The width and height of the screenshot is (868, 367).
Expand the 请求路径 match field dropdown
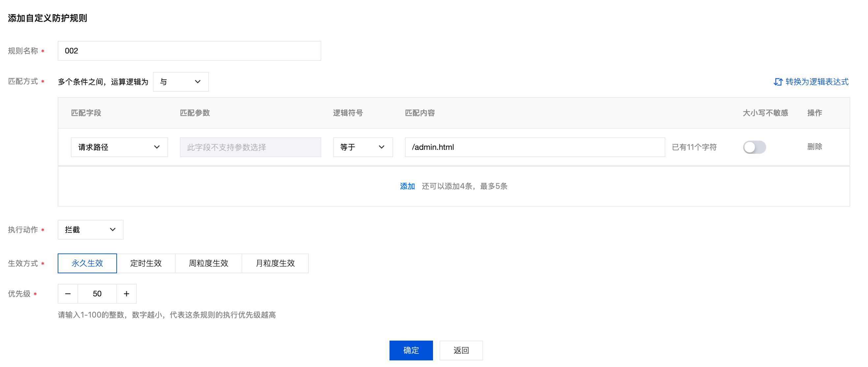coord(119,147)
